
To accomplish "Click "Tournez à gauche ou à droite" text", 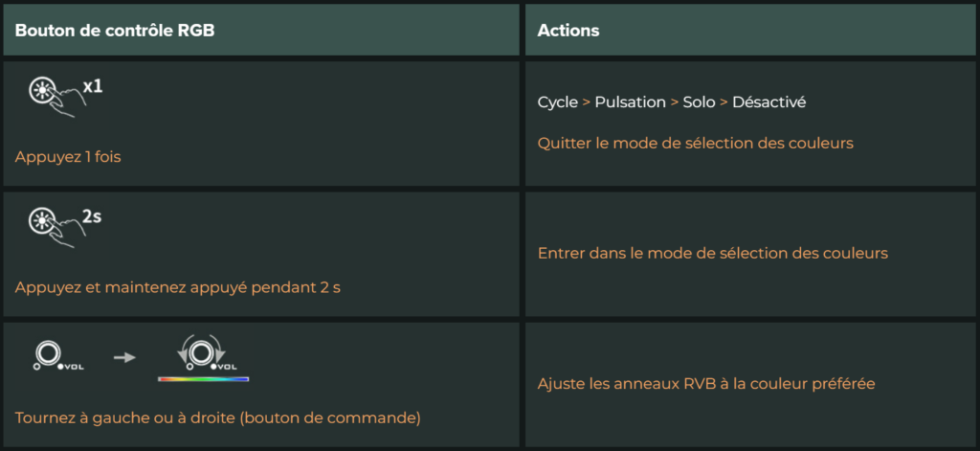I will [125, 417].
